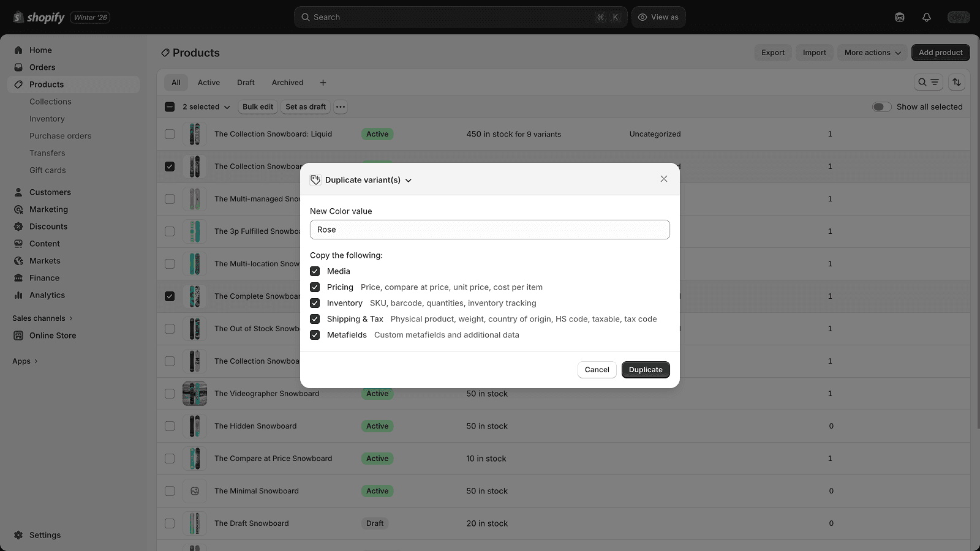Click the Add product button
Image resolution: width=980 pixels, height=551 pixels.
940,53
